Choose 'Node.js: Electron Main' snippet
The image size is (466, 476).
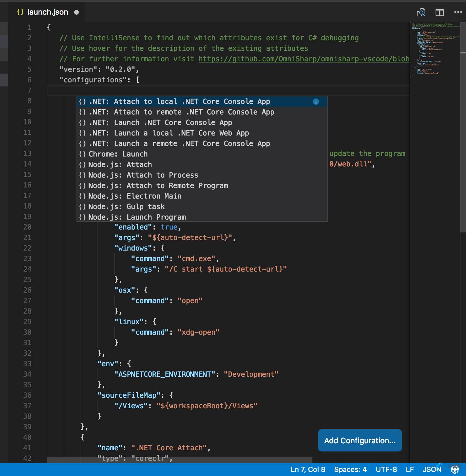coord(202,196)
